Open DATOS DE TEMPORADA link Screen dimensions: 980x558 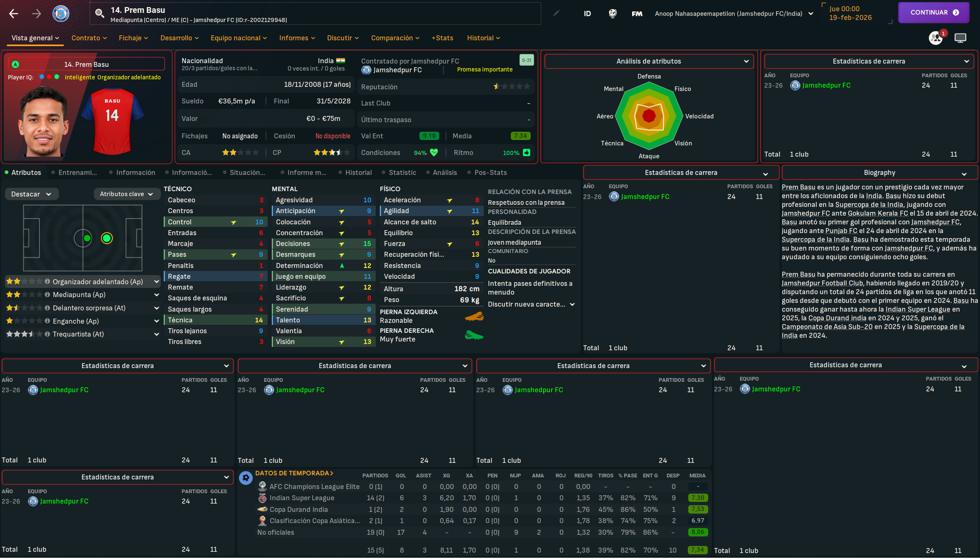294,473
